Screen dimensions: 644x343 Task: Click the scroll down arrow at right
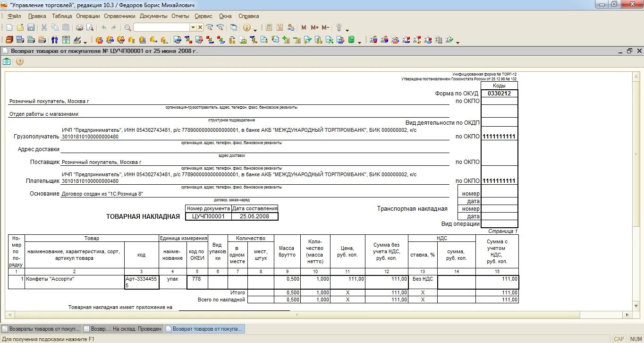pos(636,307)
